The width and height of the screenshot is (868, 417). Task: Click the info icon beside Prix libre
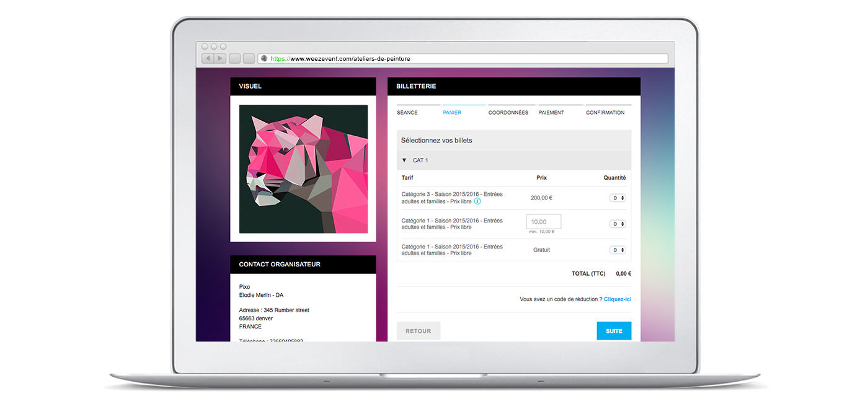click(477, 201)
